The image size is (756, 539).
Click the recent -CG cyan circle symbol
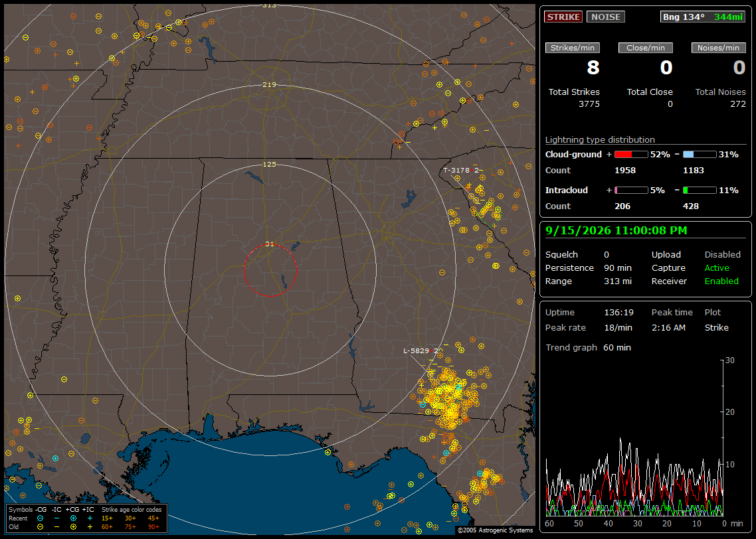[40, 518]
